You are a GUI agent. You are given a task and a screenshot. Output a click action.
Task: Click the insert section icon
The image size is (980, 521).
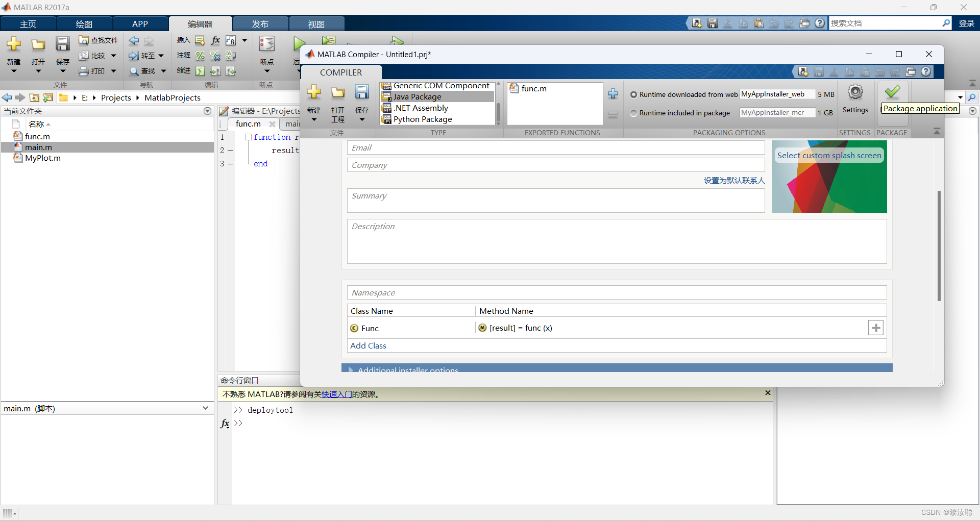pyautogui.click(x=200, y=40)
